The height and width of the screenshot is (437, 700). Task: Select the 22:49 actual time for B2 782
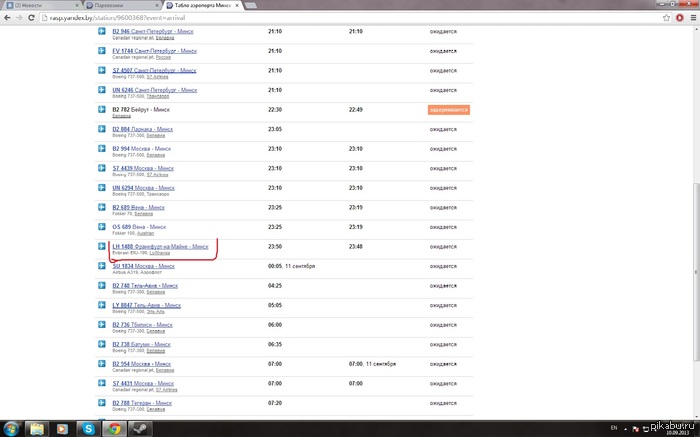[x=356, y=109]
